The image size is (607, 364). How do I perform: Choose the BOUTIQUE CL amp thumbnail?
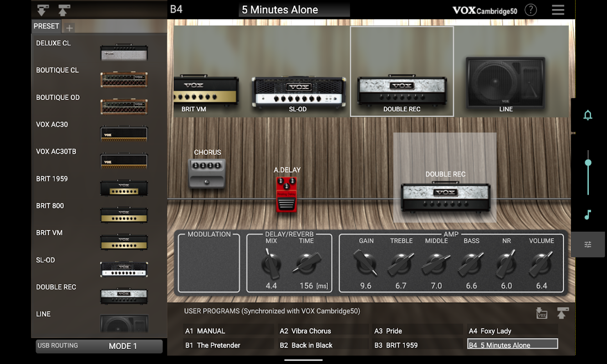[x=124, y=80]
